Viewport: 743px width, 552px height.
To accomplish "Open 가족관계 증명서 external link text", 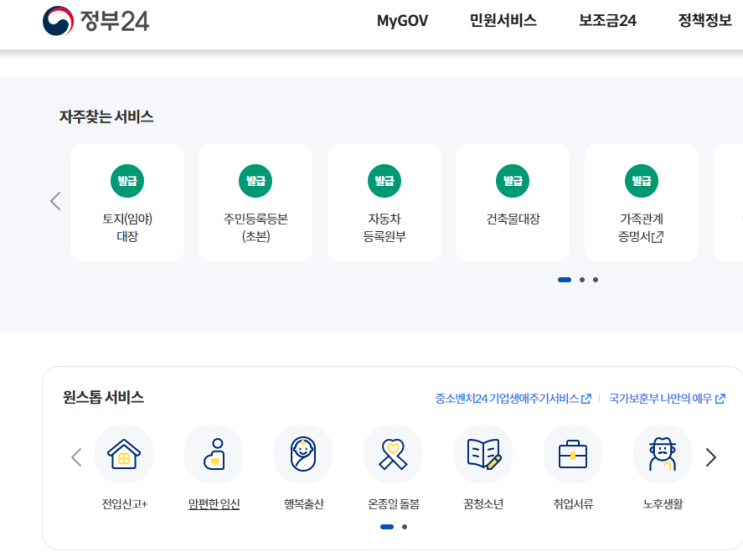I will [641, 227].
